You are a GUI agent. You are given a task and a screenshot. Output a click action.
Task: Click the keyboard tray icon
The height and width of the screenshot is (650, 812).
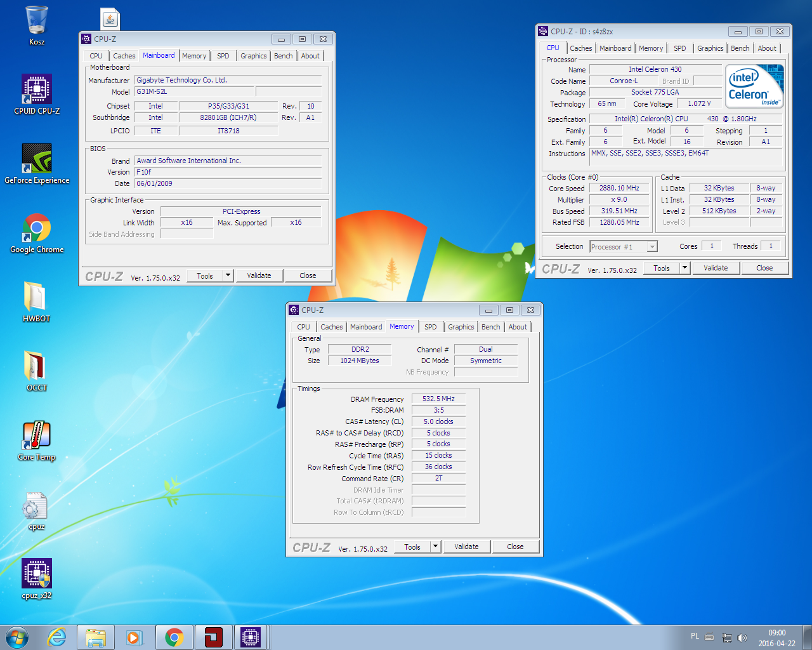coord(709,637)
